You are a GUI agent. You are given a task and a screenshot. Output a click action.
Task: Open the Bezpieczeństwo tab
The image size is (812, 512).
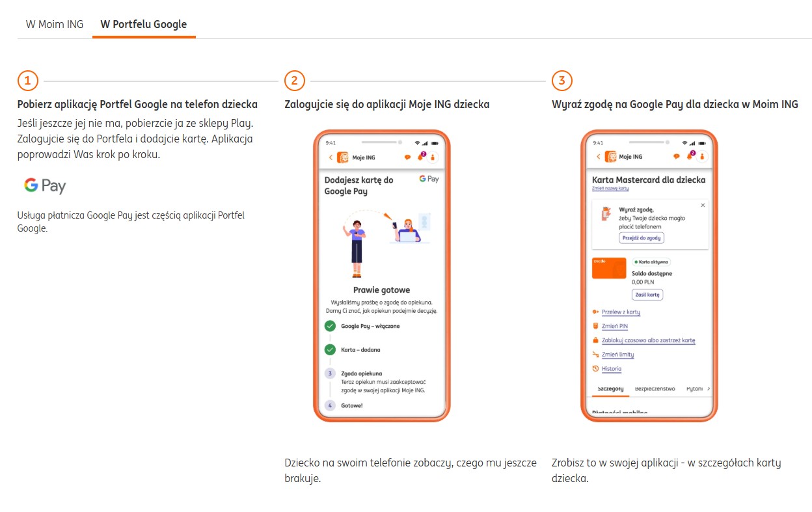point(655,388)
